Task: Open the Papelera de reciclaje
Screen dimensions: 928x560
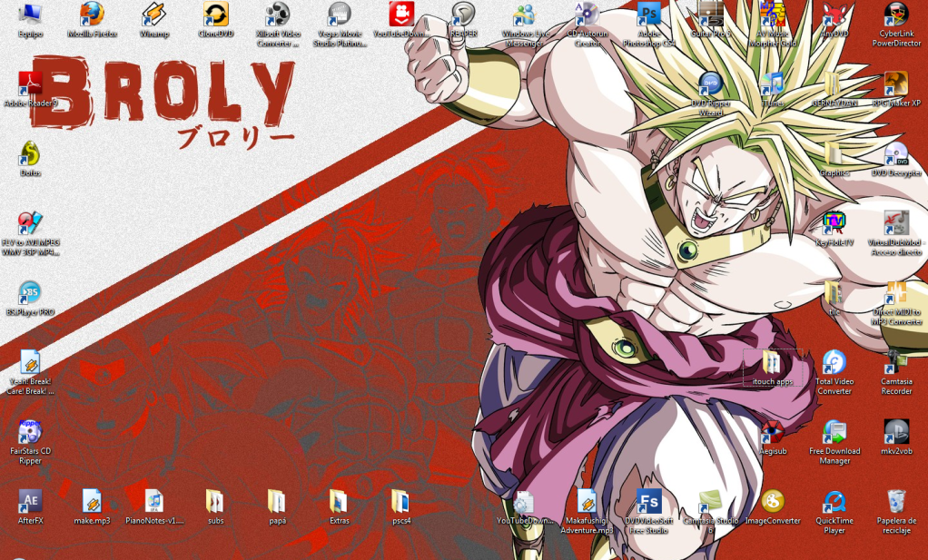Action: [895, 501]
